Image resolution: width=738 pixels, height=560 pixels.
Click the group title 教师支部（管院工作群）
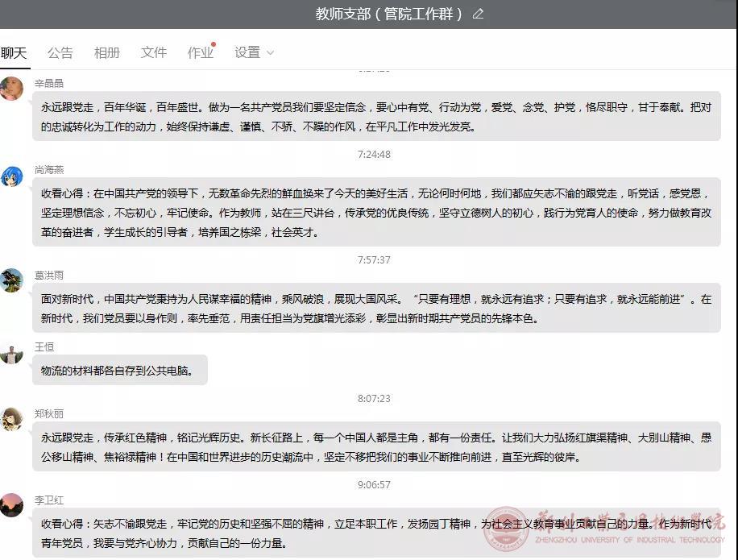pyautogui.click(x=389, y=14)
